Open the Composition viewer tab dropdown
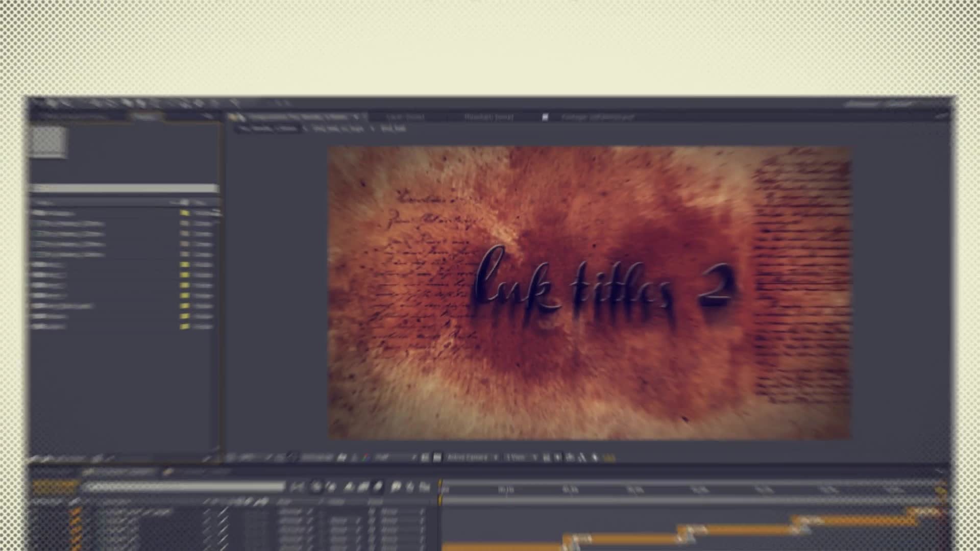This screenshot has height=551, width=980. coord(357,117)
